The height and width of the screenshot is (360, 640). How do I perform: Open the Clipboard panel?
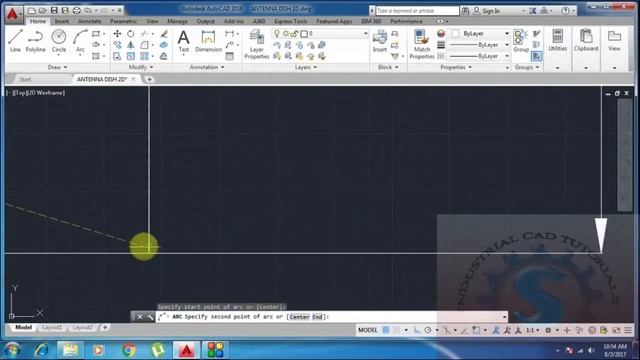pos(586,41)
